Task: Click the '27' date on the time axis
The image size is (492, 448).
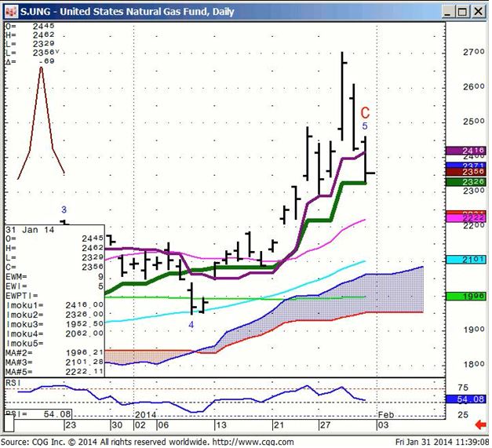Action: pos(325,425)
